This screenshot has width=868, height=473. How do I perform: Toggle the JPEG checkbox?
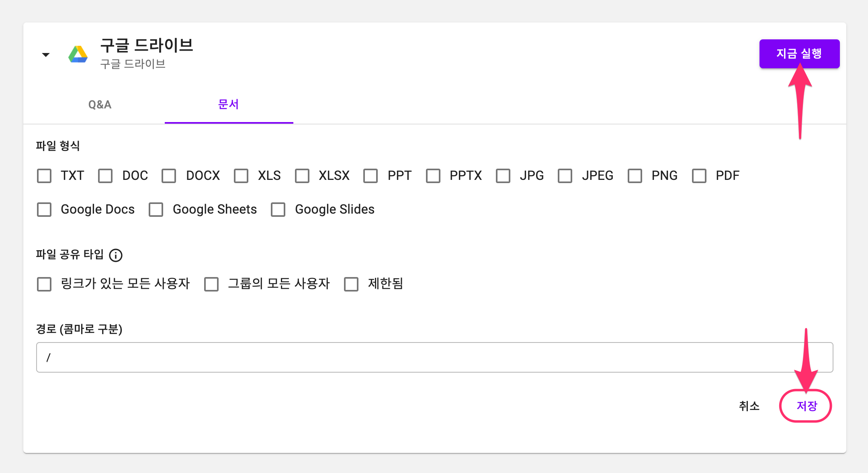click(x=565, y=176)
